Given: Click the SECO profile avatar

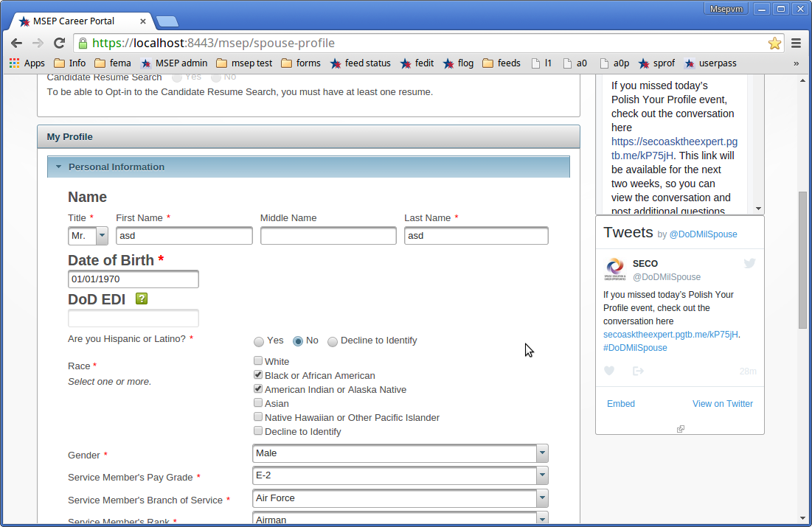Looking at the screenshot, I should [x=615, y=269].
